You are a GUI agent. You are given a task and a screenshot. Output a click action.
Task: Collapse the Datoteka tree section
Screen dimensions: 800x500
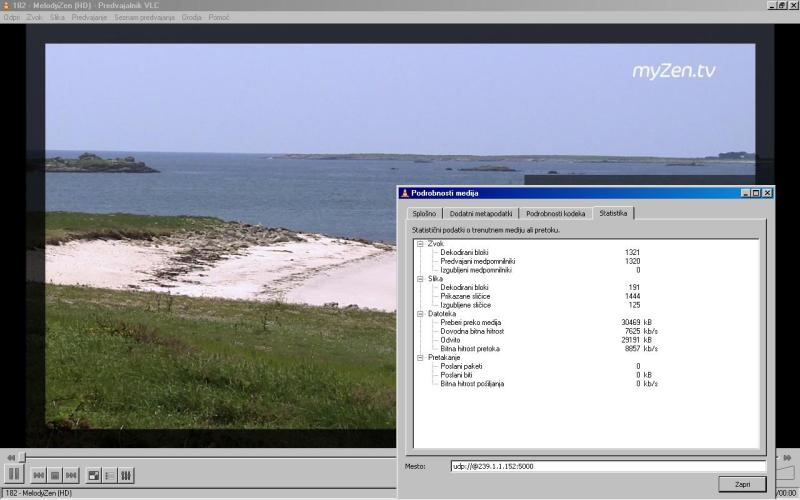pos(420,313)
